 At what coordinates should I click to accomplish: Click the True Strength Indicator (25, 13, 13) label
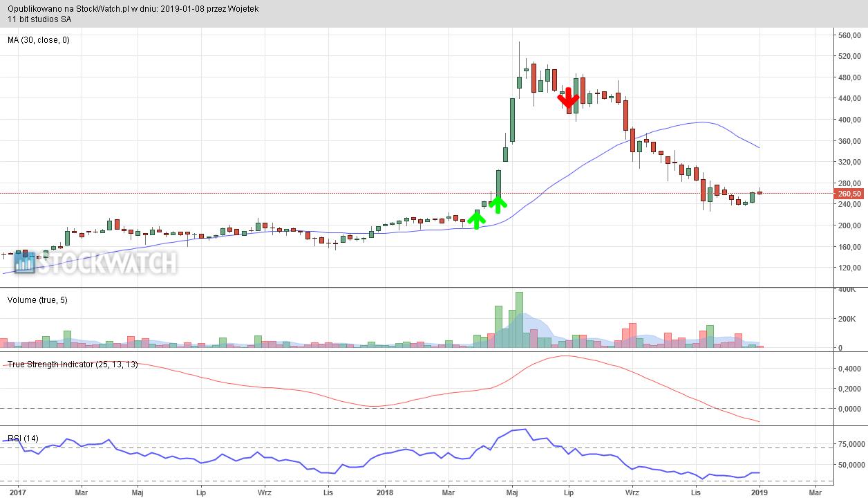73,365
